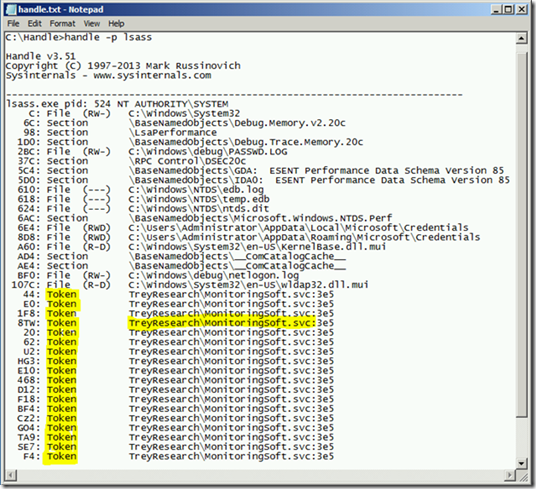Click the 'lsass.exe pid: 524' line
The image size is (536, 489).
117,104
